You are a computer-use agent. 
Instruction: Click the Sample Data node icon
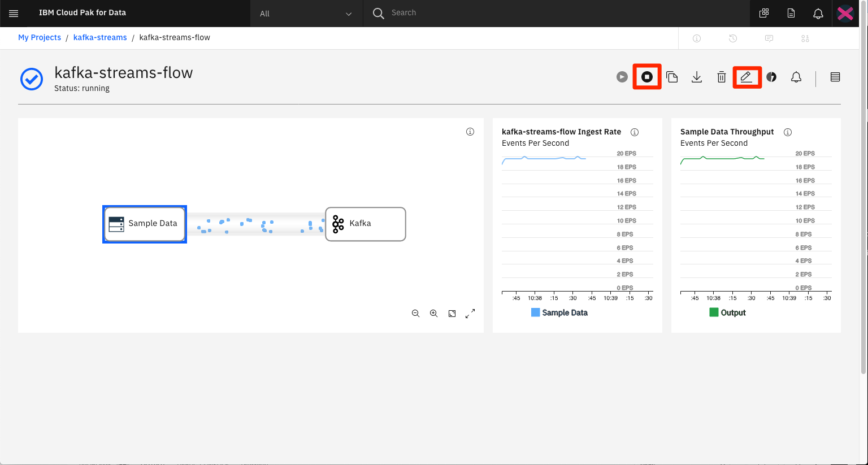pyautogui.click(x=116, y=224)
